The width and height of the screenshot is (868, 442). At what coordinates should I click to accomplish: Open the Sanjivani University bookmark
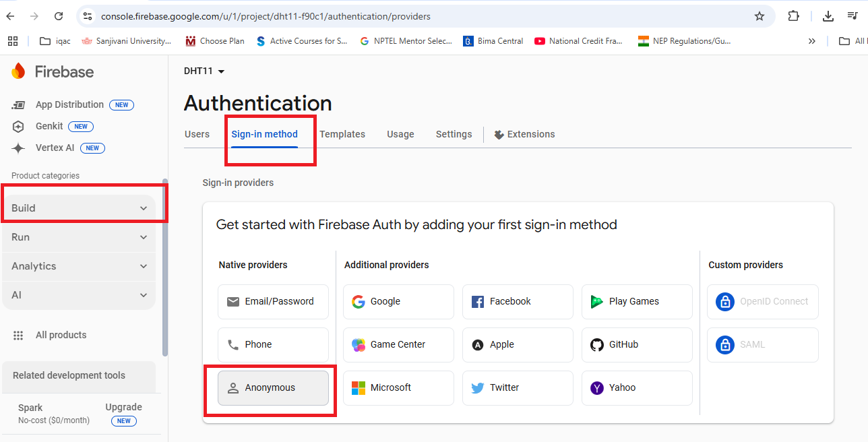(126, 41)
